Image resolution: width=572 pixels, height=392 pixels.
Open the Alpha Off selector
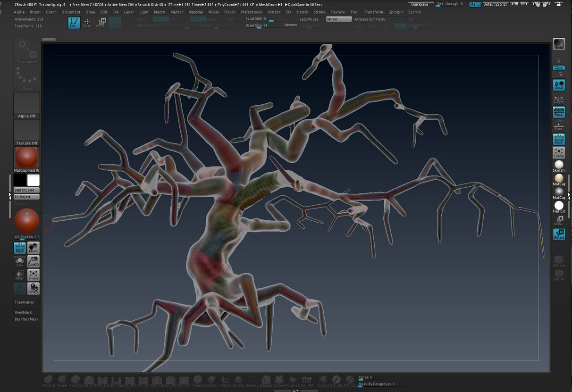(x=26, y=105)
